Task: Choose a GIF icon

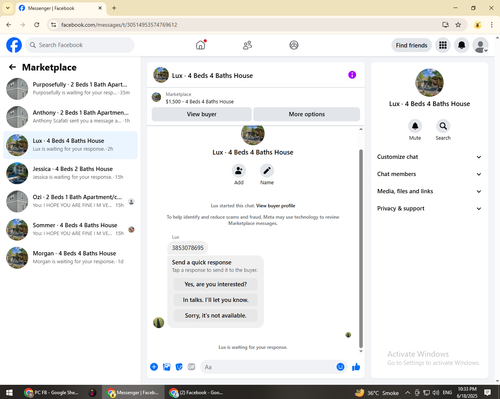Action: [191, 367]
